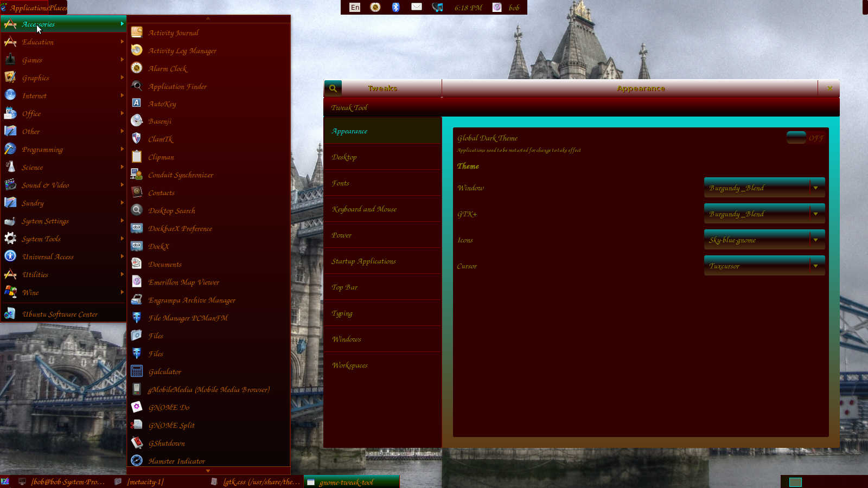Open the Sound & Video category
Viewport: 868px width, 488px height.
[63, 185]
